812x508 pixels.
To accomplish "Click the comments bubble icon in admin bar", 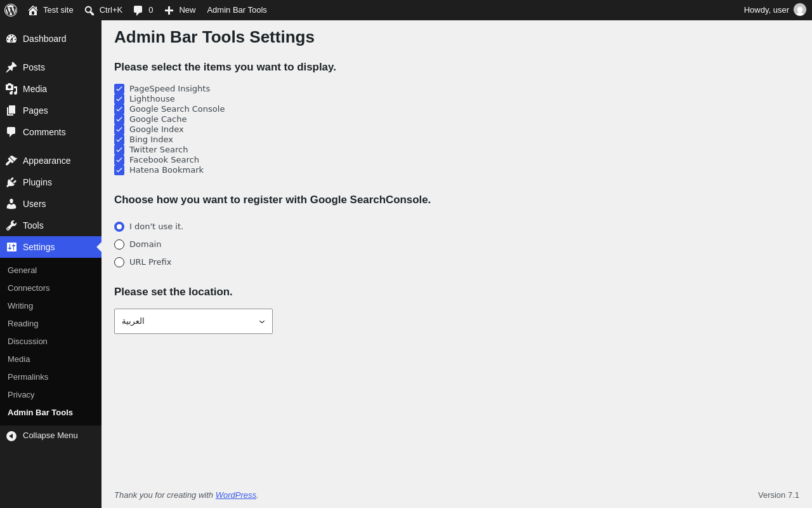I will [138, 10].
